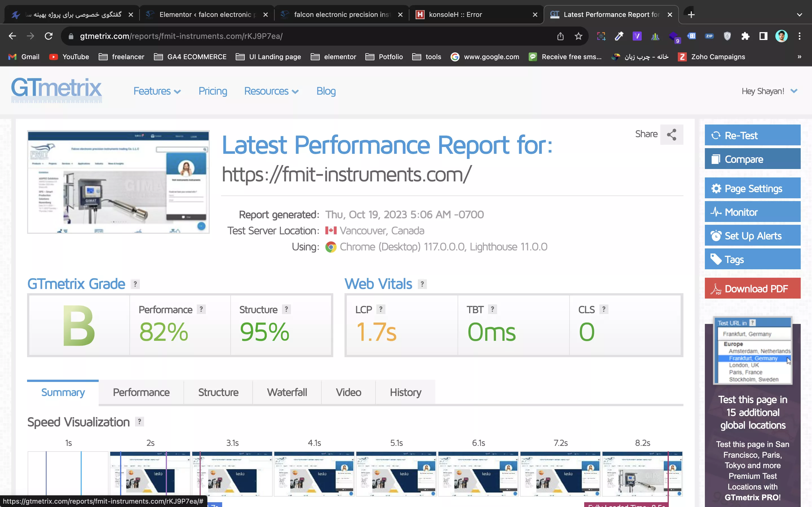The height and width of the screenshot is (507, 812).
Task: Click the GTmetrix Grade help question mark
Action: coord(135,284)
